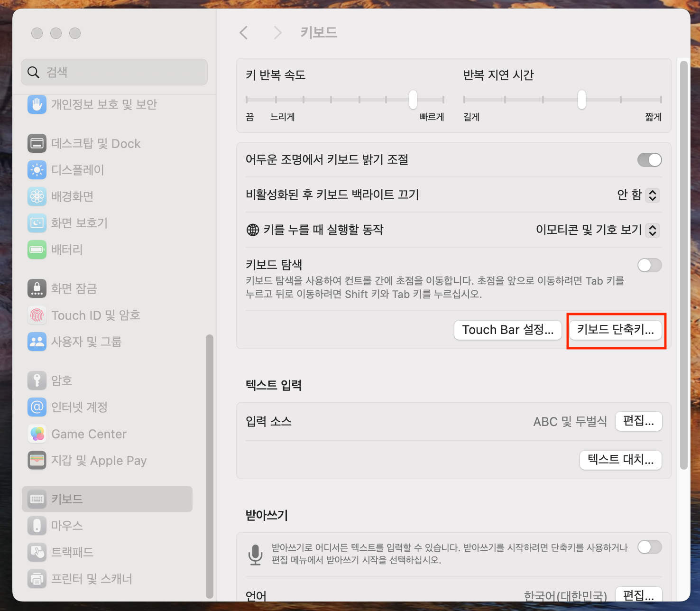Click the '짧게' label under delay slider
Viewport: 700px width, 611px height.
tap(654, 117)
